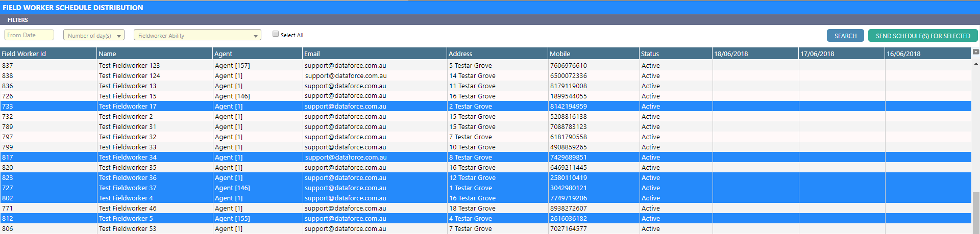Click the Test Fieldworker 37 row

click(x=485, y=188)
